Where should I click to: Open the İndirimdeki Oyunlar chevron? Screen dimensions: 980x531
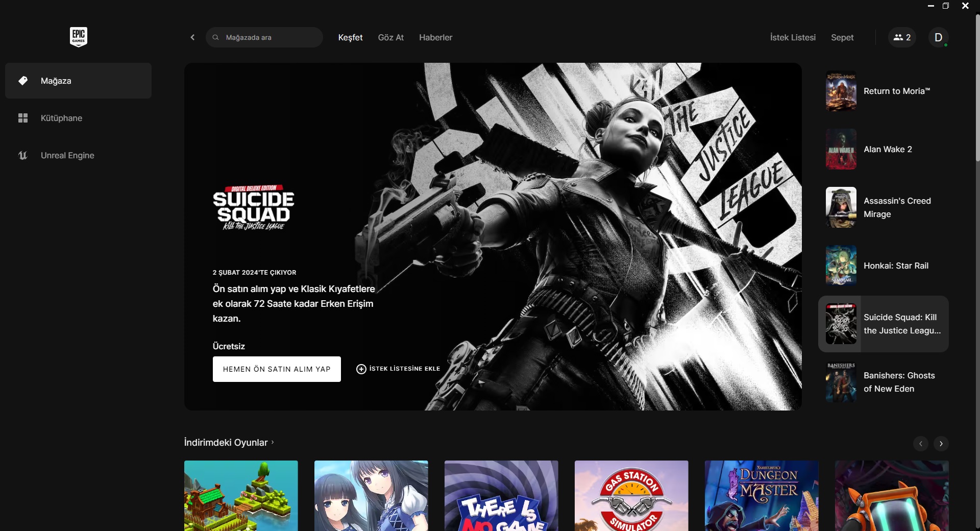(x=273, y=442)
